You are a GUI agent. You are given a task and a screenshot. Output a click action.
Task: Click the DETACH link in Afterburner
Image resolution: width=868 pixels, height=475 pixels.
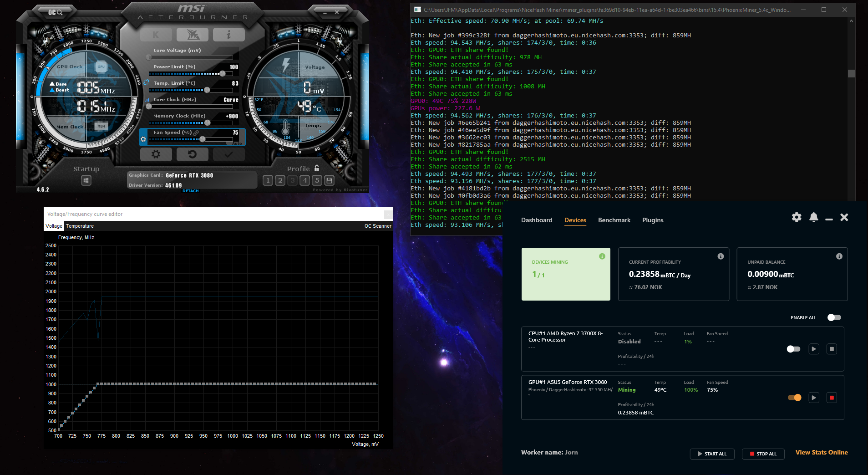point(191,191)
